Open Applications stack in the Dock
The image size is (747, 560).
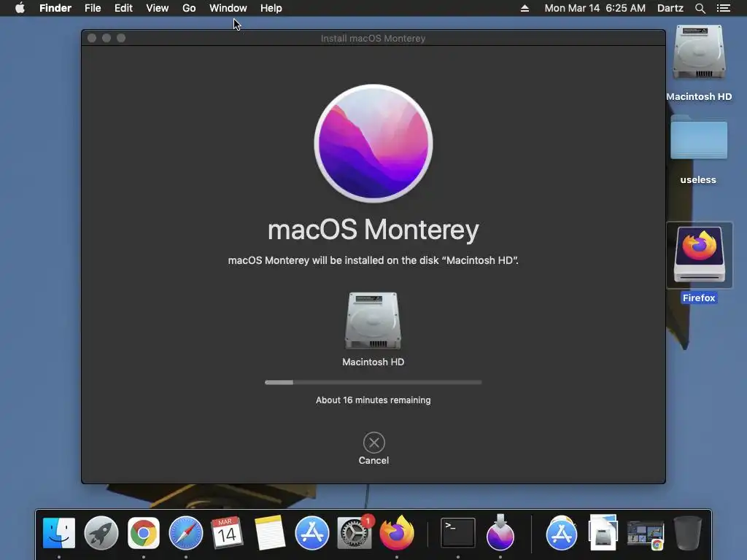(562, 533)
